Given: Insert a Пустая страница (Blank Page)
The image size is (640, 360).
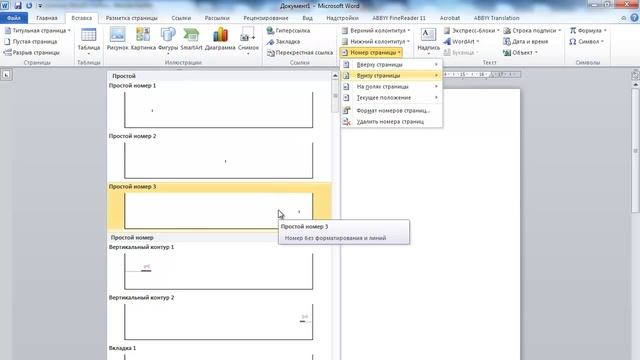Looking at the screenshot, I should point(31,42).
